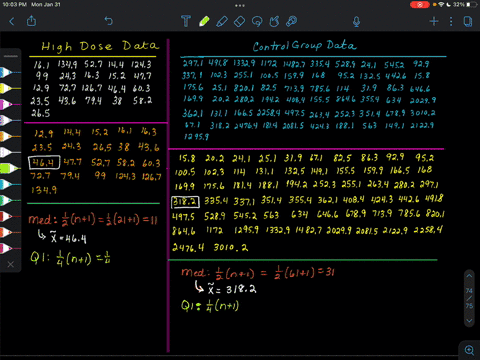Open the plus insert menu
Image resolution: width=480 pixels, height=360 pixels.
pos(434,22)
